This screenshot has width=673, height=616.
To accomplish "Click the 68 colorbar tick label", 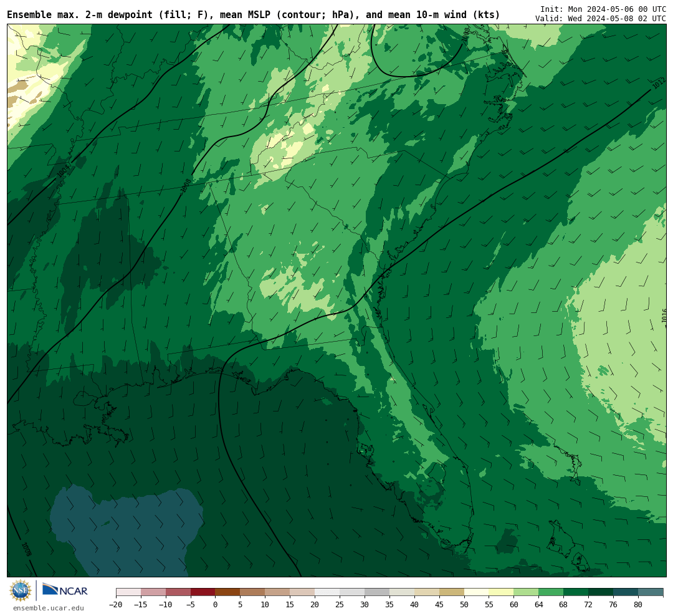I will [x=563, y=605].
